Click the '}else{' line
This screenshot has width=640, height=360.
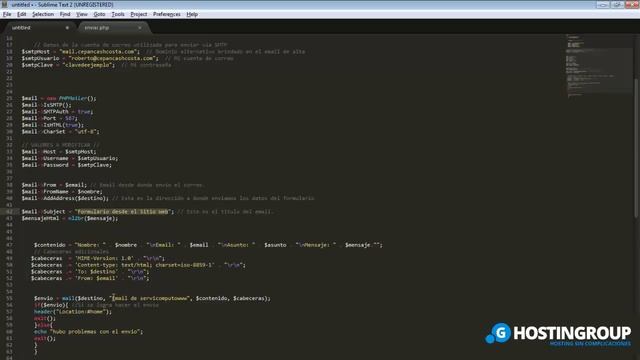(43, 325)
